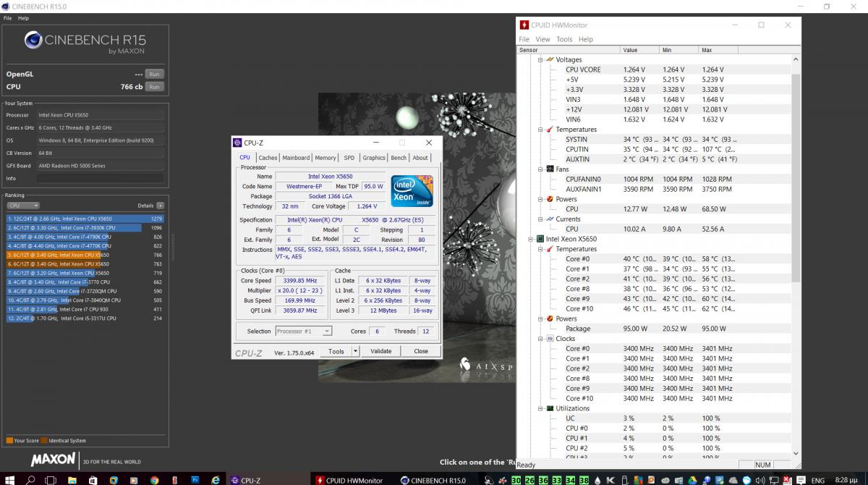Click the Value column header in HWMonitor

point(639,50)
